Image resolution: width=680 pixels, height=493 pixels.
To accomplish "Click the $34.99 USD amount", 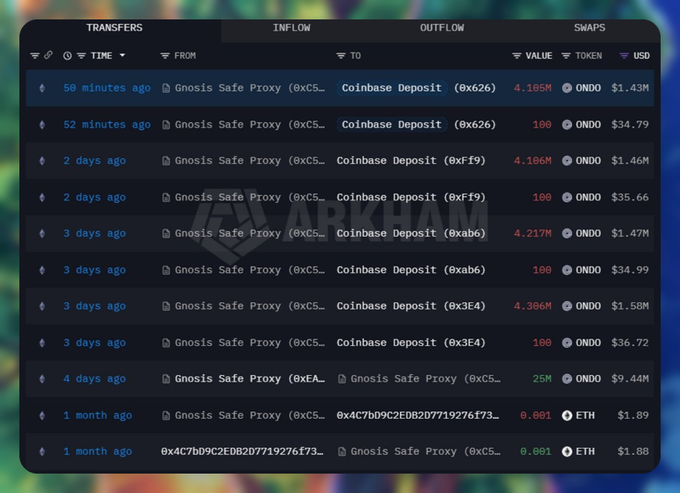I will tap(630, 270).
